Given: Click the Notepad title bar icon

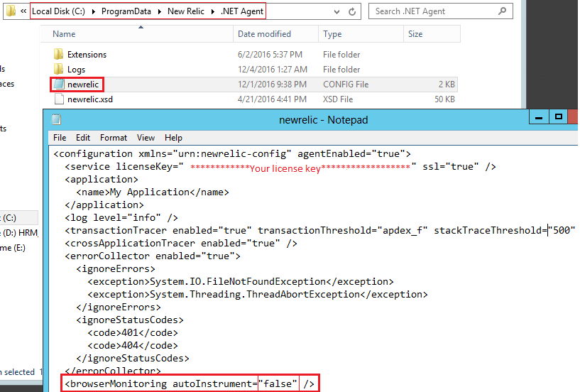Looking at the screenshot, I should point(56,119).
